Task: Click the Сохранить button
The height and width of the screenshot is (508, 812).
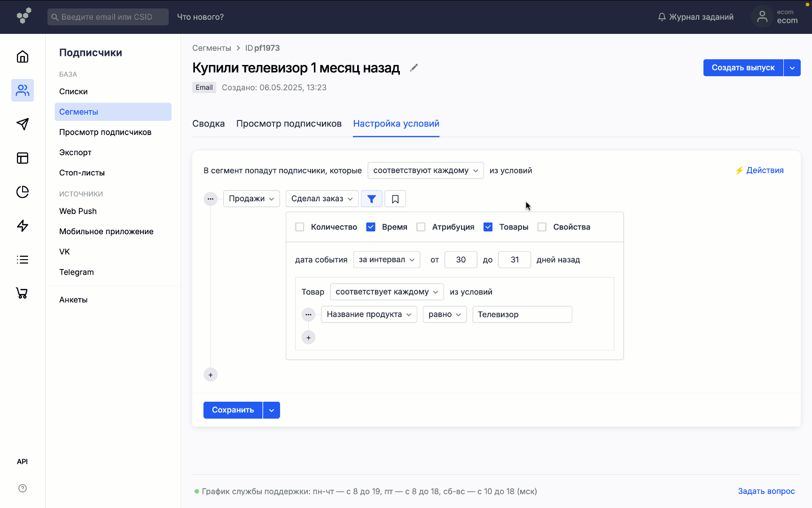Action: (233, 410)
